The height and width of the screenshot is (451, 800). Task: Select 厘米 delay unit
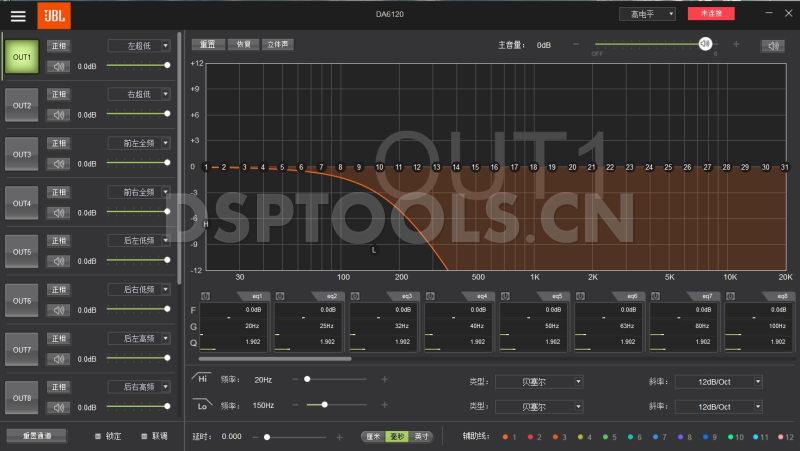tap(373, 437)
